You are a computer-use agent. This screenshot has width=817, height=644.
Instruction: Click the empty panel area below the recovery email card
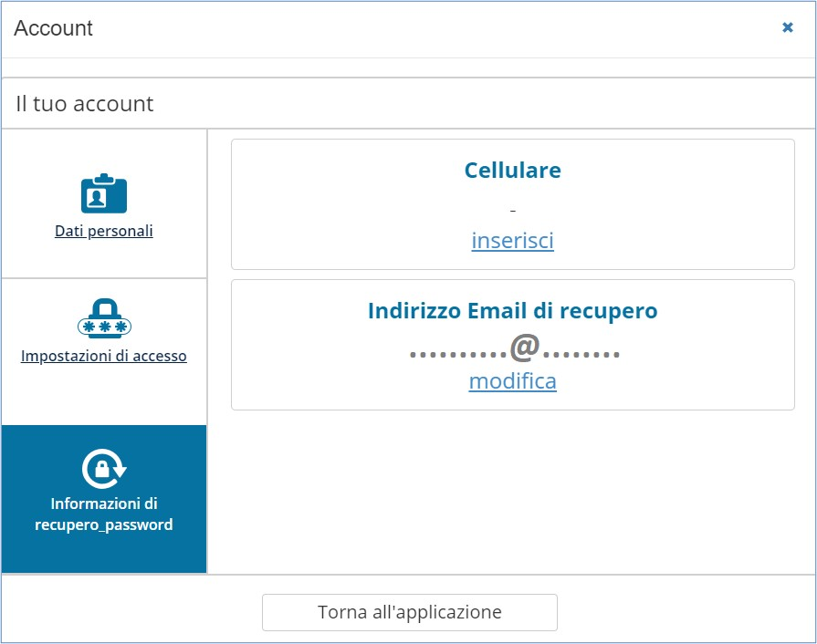[x=512, y=493]
